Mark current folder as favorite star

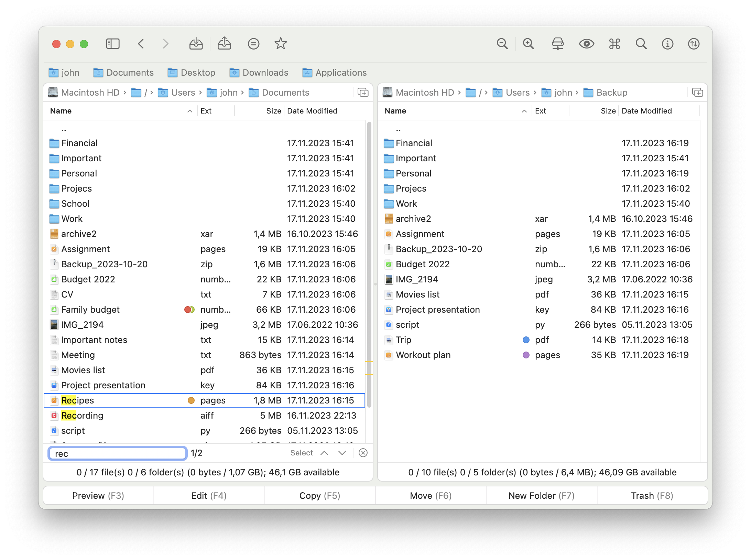(x=281, y=44)
